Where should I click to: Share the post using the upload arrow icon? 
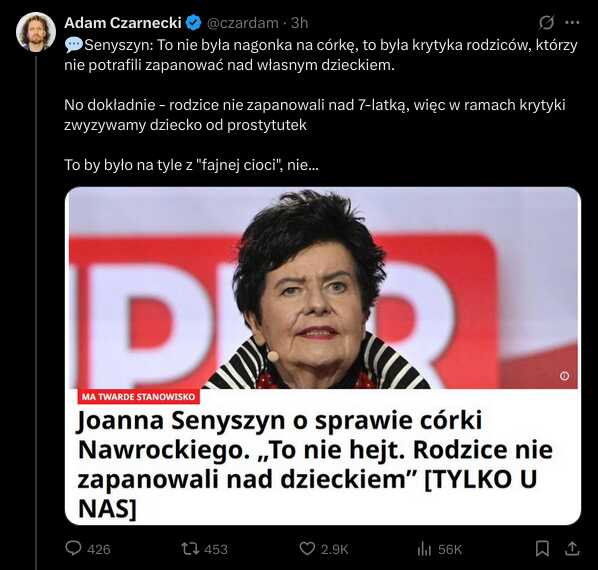572,549
